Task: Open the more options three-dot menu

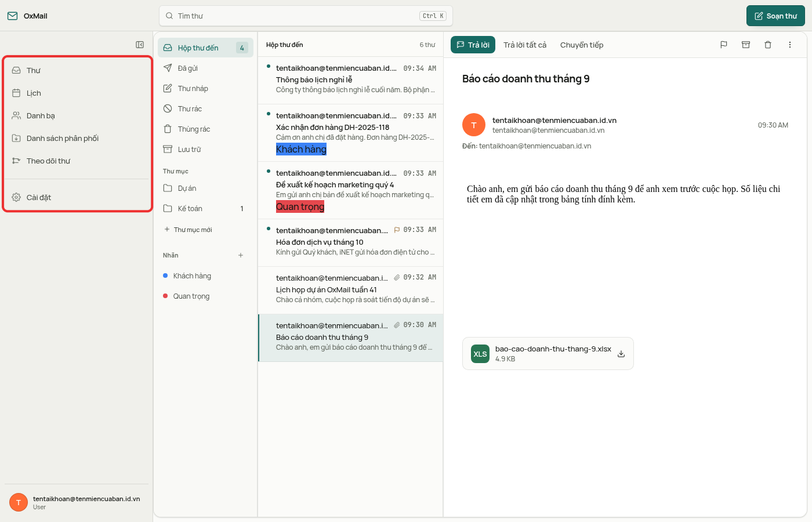Action: tap(790, 45)
